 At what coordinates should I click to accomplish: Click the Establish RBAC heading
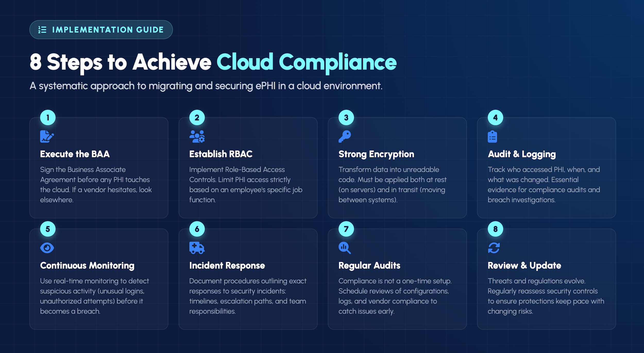tap(221, 154)
